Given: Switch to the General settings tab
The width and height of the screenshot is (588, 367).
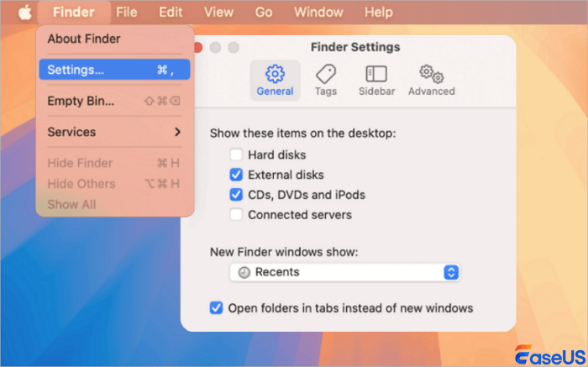Looking at the screenshot, I should coord(275,81).
